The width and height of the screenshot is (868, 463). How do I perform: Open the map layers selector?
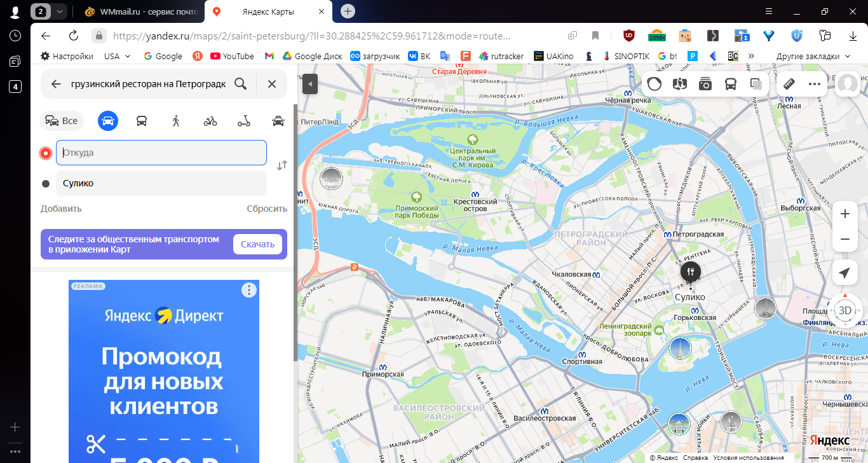[x=756, y=84]
